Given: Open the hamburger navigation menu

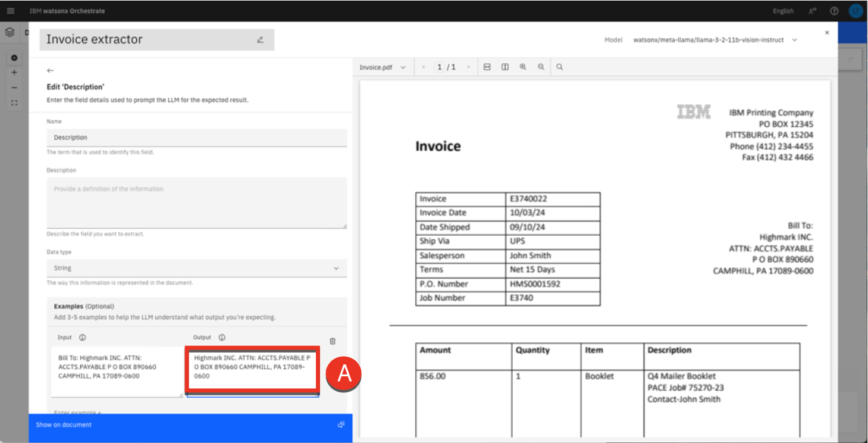Looking at the screenshot, I should click(x=10, y=11).
